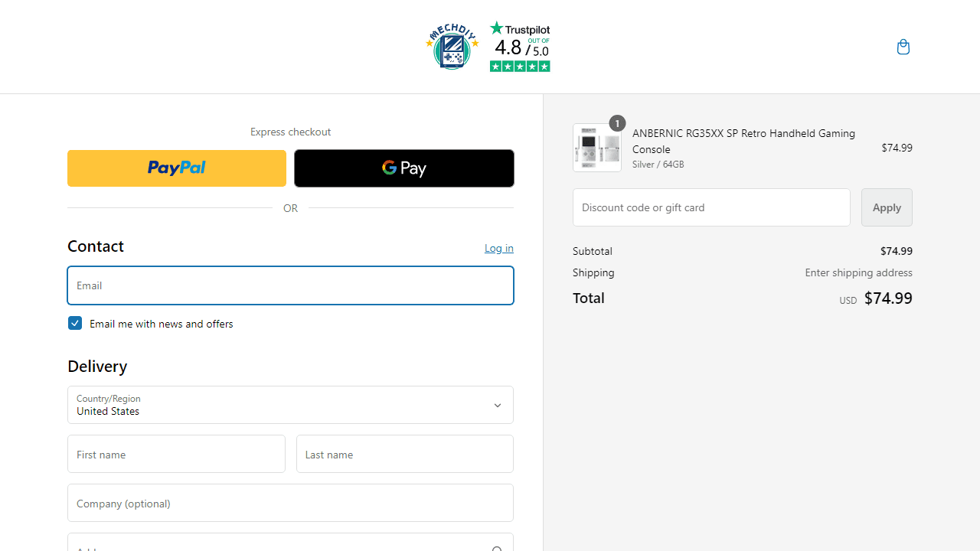Click the Express checkout heading

[x=290, y=132]
